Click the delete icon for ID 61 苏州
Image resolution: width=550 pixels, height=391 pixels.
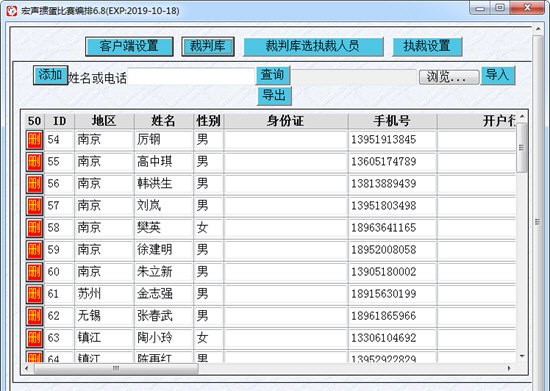pyautogui.click(x=34, y=294)
